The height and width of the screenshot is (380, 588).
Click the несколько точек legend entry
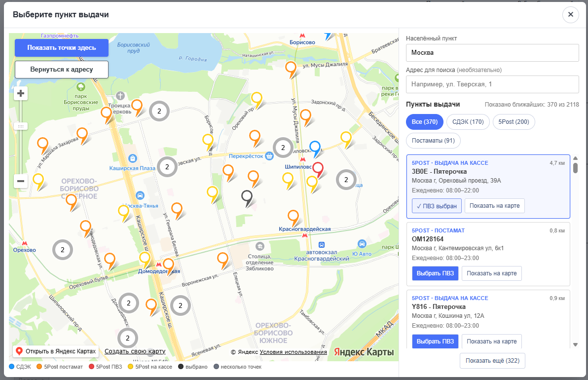237,367
